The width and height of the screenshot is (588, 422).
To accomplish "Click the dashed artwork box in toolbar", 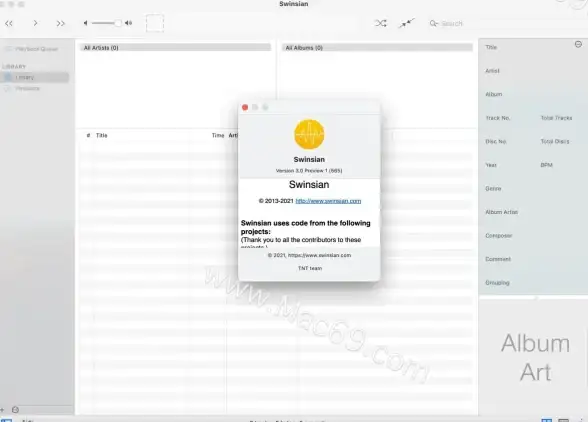I will pyautogui.click(x=155, y=23).
